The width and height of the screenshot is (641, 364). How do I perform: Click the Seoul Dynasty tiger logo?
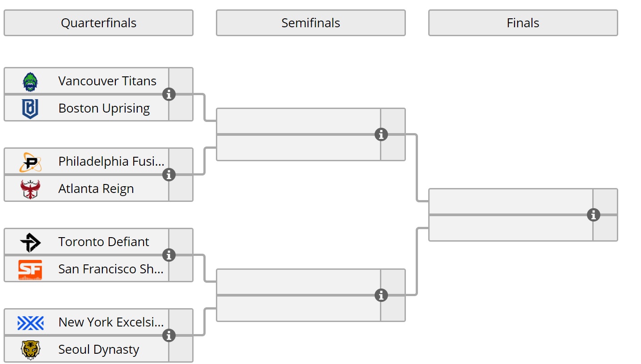(x=30, y=350)
